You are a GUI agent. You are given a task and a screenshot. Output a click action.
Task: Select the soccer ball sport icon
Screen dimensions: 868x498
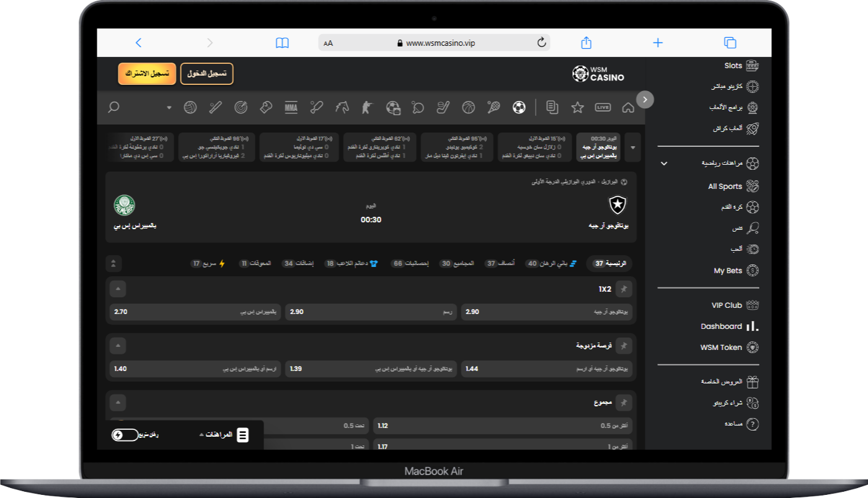click(518, 107)
